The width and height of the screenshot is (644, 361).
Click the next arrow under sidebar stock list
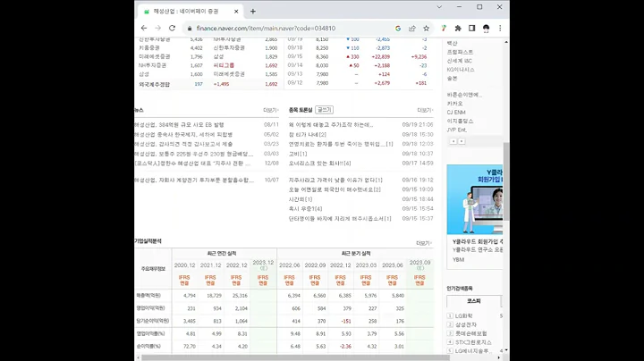coord(462,141)
